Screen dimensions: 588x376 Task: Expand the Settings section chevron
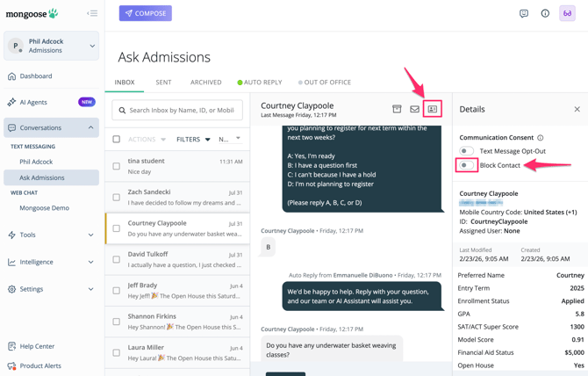(x=90, y=289)
